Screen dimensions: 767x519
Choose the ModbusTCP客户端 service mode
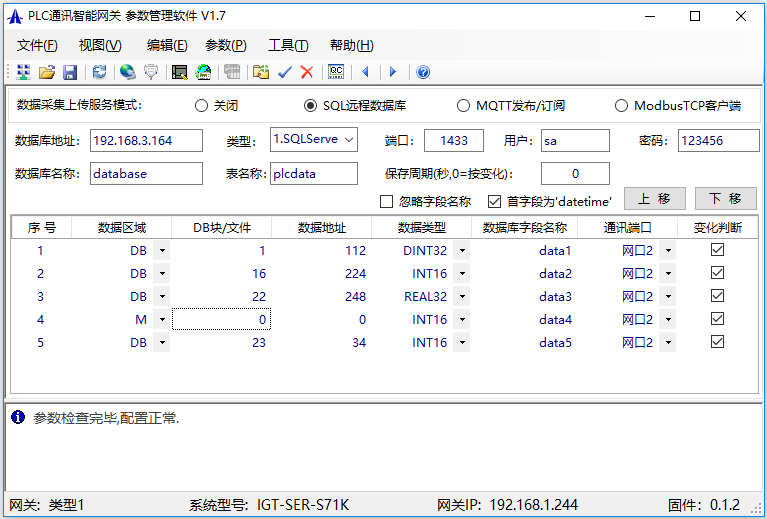(x=622, y=105)
